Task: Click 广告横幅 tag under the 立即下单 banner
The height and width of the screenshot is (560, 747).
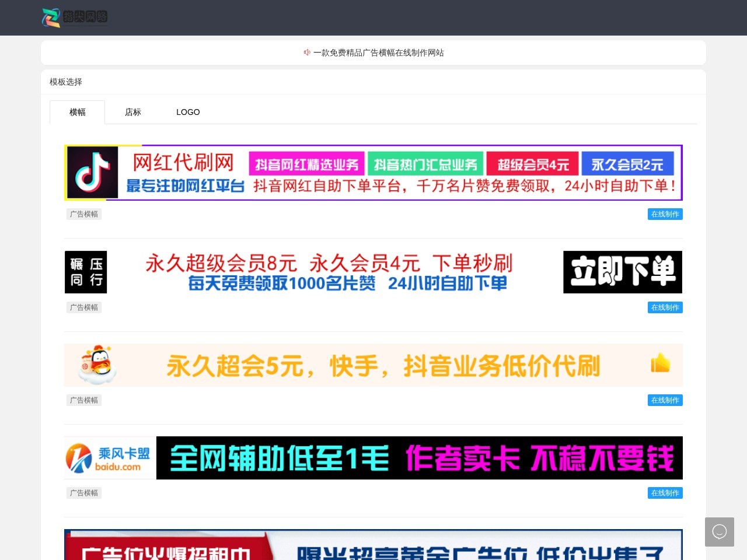Action: [x=84, y=307]
